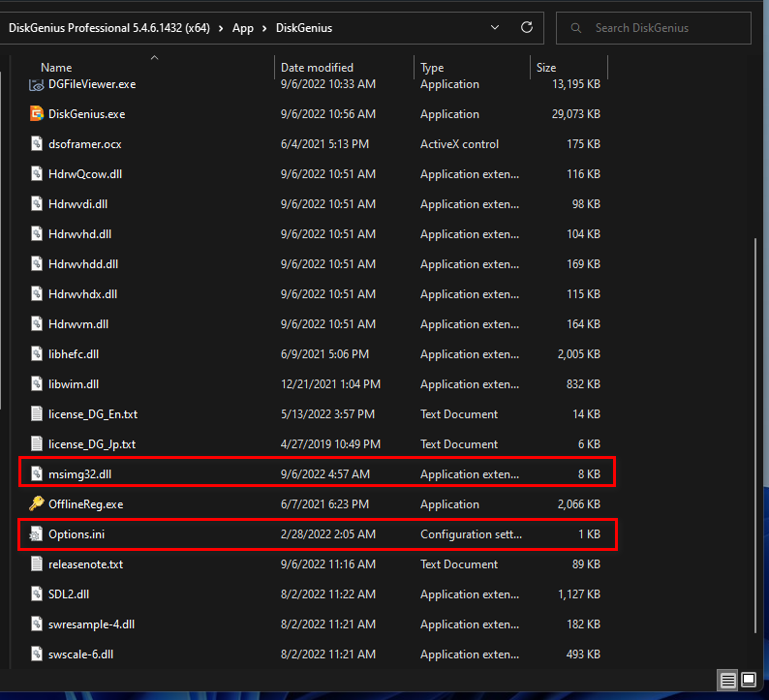The width and height of the screenshot is (769, 700).
Task: Click the Options.ini gear icon
Action: tap(36, 533)
